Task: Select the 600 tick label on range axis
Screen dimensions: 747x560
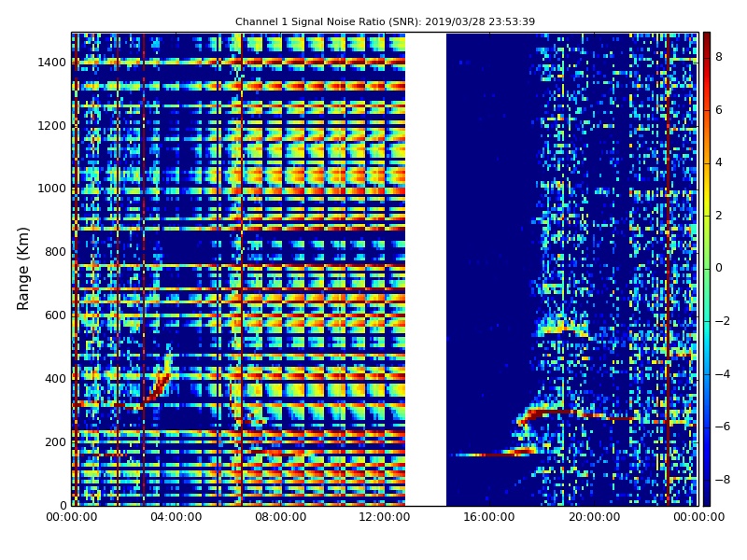Action: click(55, 315)
